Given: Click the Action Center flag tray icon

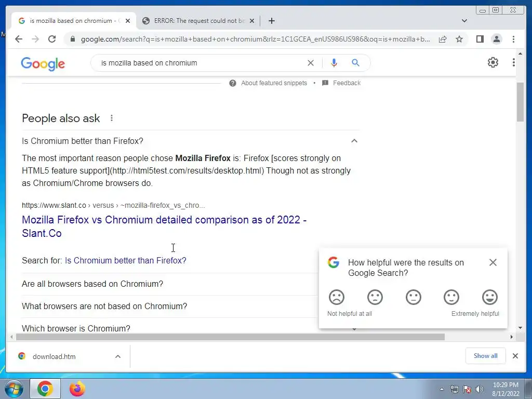Looking at the screenshot, I should (x=467, y=389).
